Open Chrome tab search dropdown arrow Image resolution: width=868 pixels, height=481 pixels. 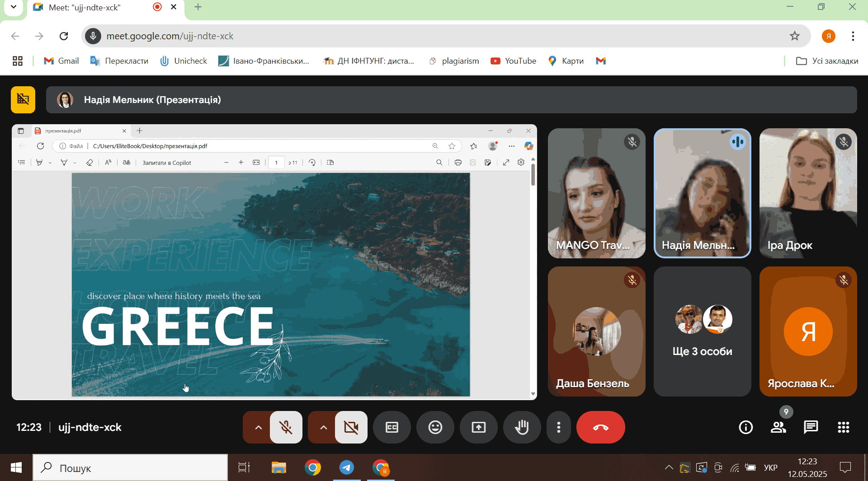14,7
